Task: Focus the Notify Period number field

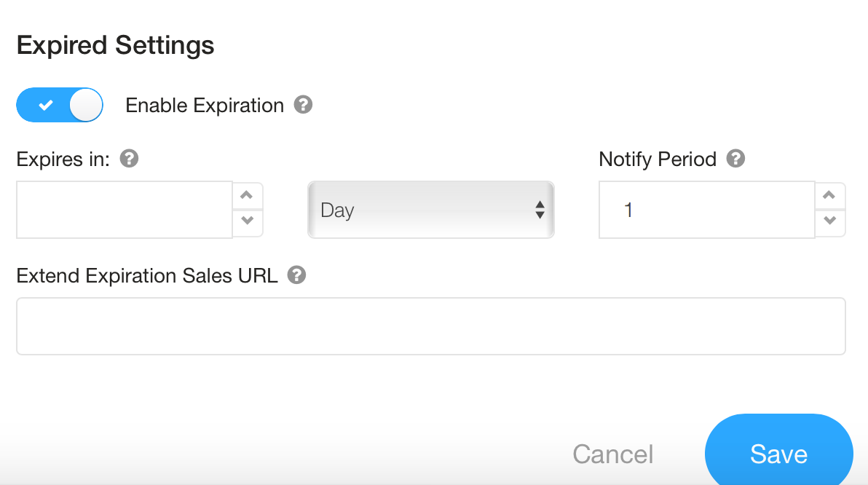Action: click(706, 210)
